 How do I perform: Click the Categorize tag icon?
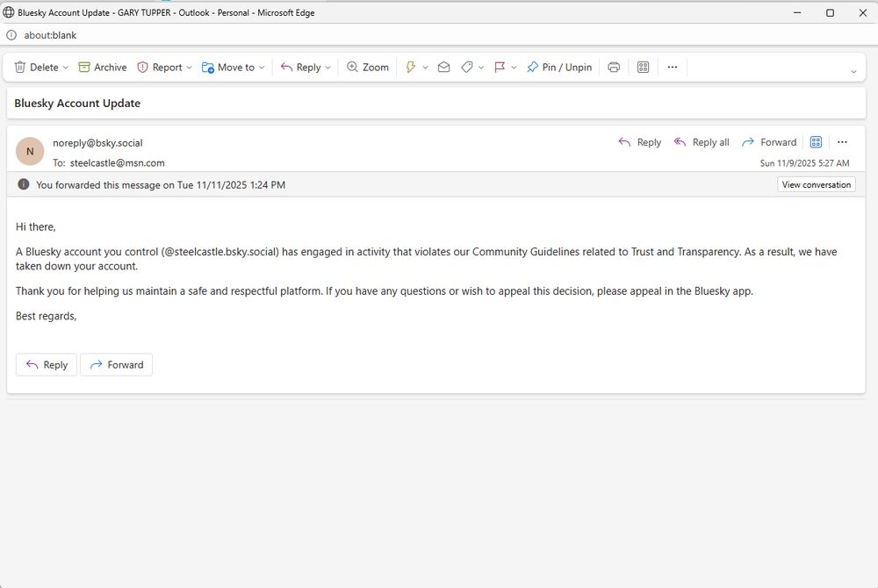pos(467,67)
